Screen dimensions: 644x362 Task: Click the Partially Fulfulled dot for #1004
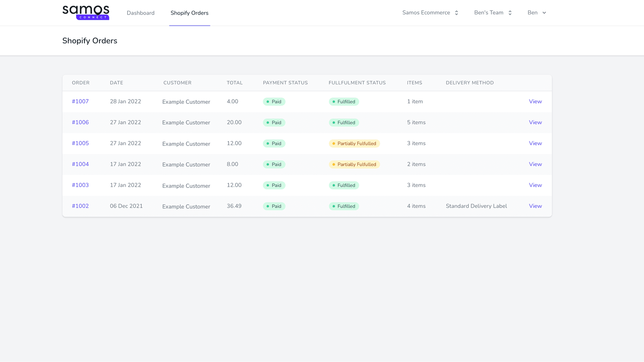pyautogui.click(x=334, y=164)
